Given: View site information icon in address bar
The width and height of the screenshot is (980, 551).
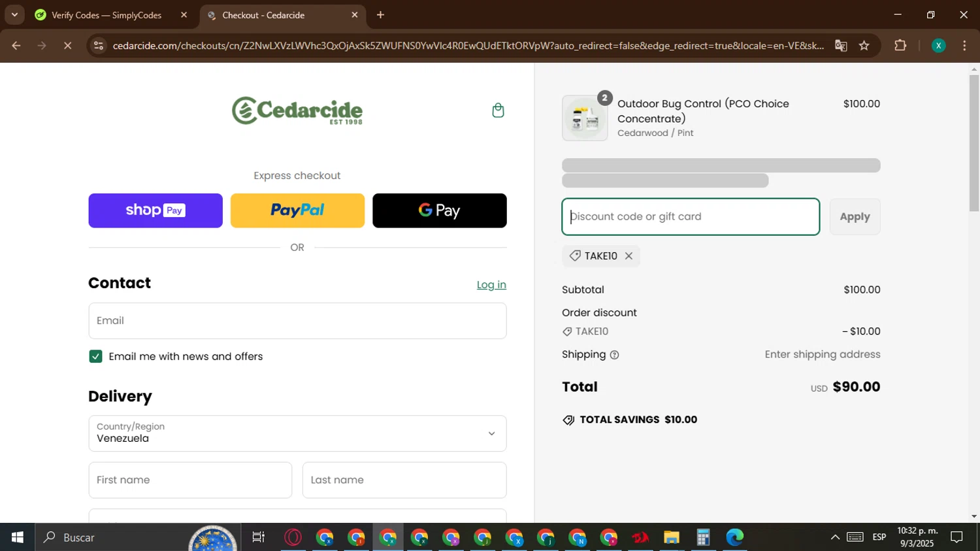Looking at the screenshot, I should tap(99, 46).
